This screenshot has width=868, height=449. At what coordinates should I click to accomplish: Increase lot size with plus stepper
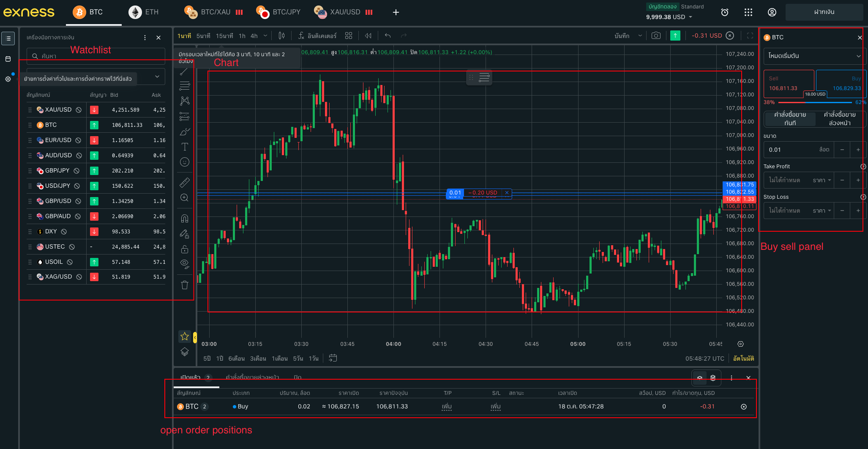tap(858, 150)
